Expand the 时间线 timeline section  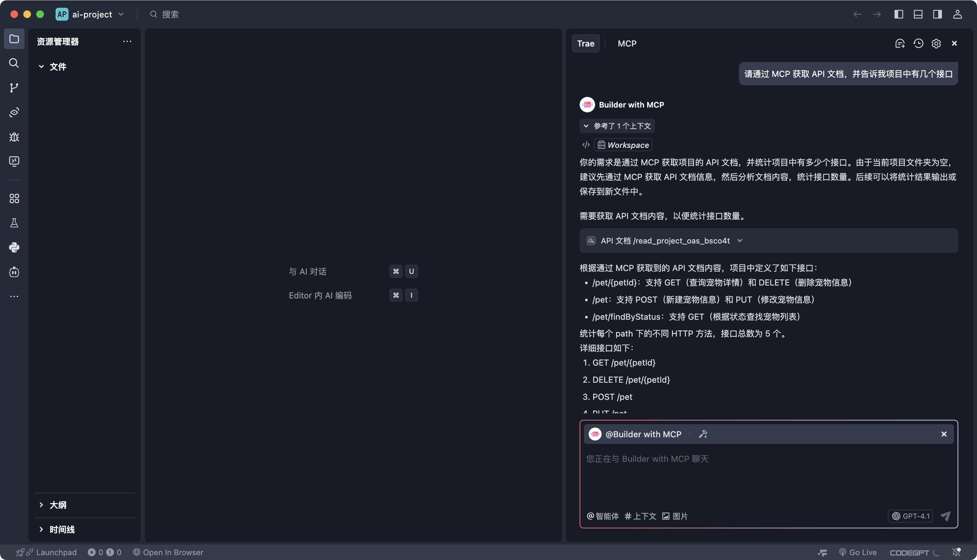point(61,530)
